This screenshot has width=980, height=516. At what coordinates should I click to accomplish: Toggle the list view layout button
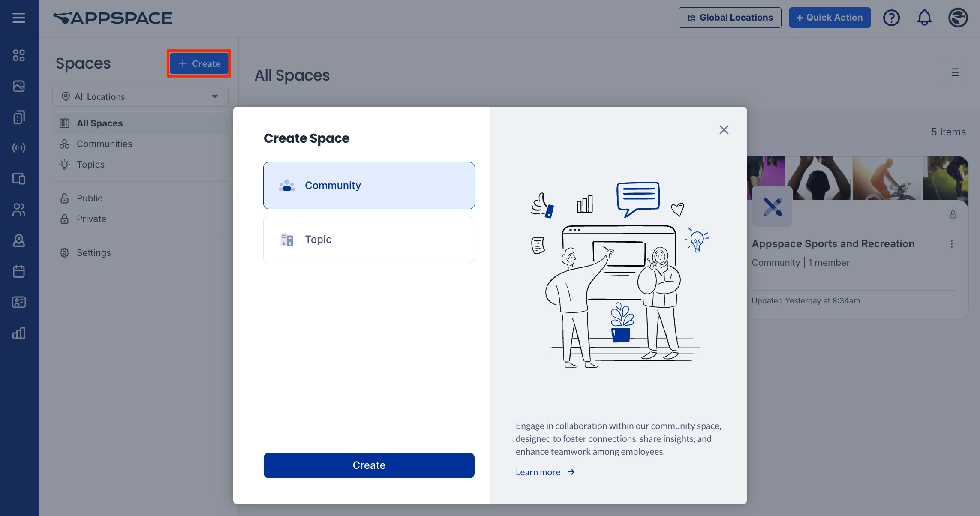point(954,72)
